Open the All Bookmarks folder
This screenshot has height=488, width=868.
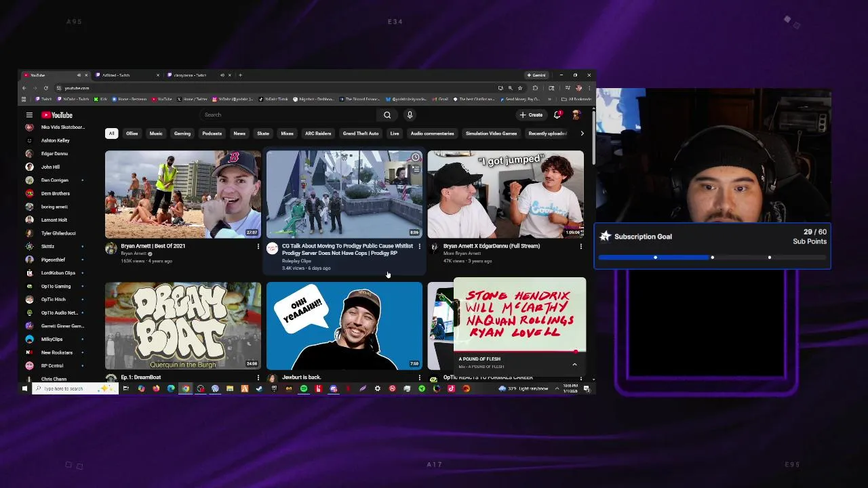(x=576, y=100)
